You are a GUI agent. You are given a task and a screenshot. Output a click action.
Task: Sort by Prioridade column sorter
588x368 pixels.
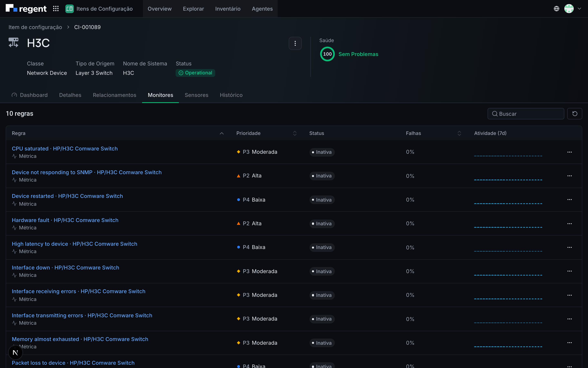coord(295,133)
